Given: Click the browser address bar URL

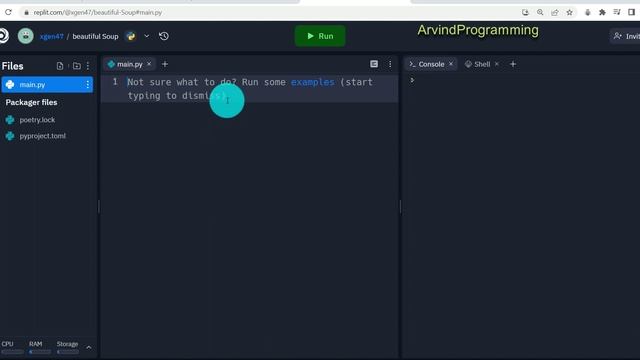Looking at the screenshot, I should pyautogui.click(x=98, y=13).
